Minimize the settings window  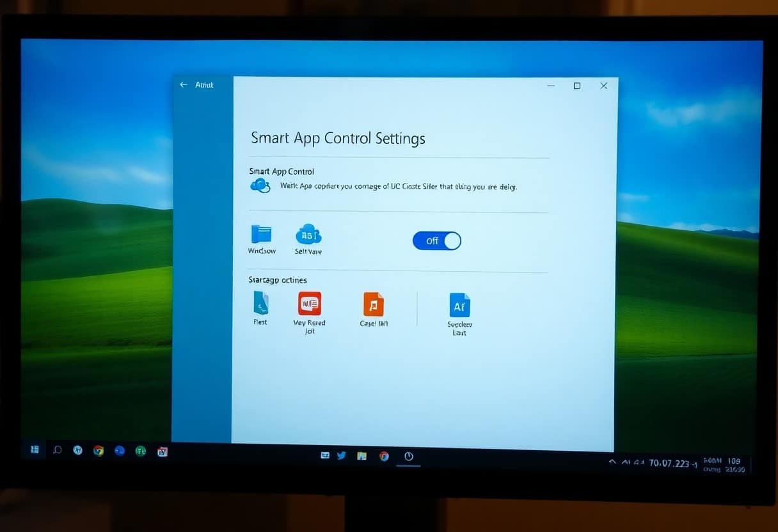(x=551, y=86)
